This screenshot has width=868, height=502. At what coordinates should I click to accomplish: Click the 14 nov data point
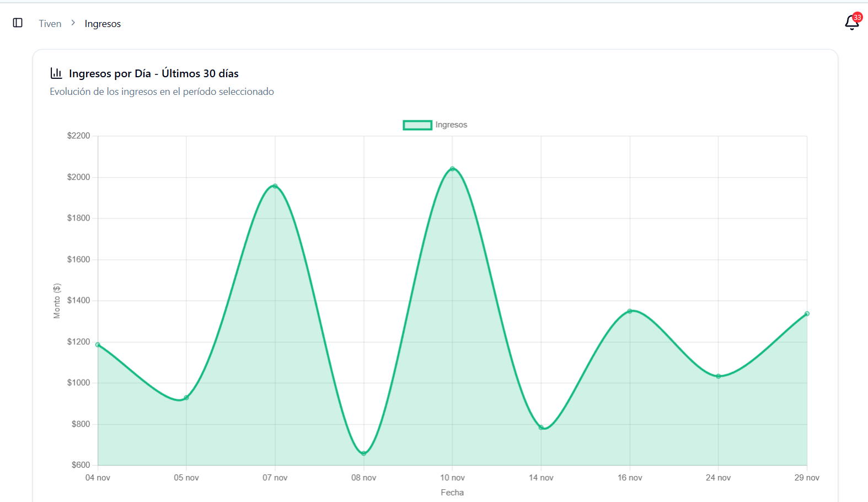click(x=541, y=428)
